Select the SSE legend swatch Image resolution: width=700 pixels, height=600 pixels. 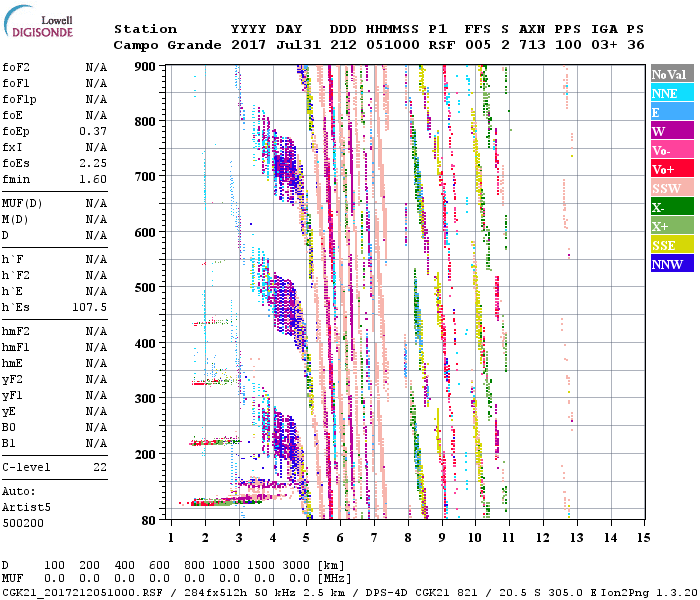(x=672, y=245)
